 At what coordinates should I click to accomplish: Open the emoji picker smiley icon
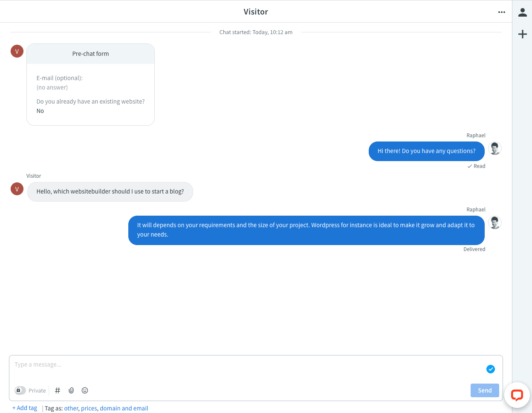pos(85,390)
